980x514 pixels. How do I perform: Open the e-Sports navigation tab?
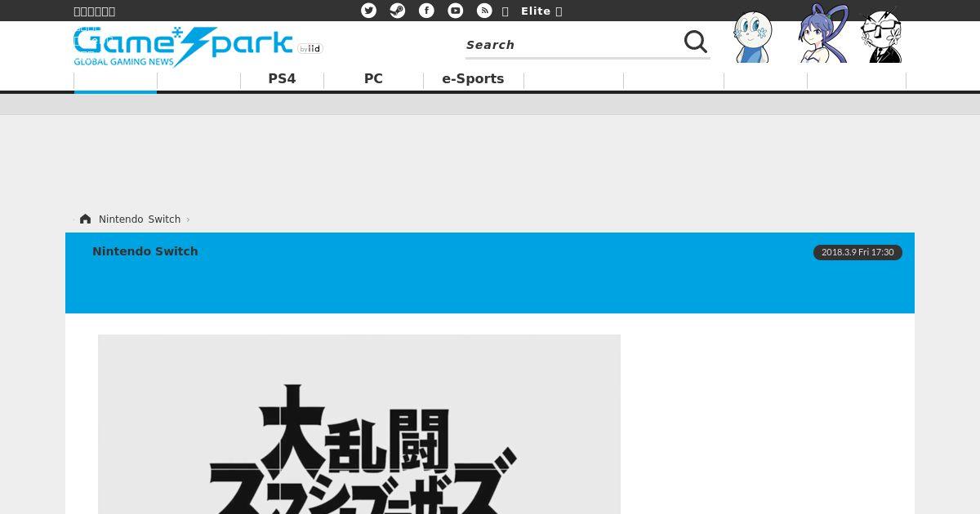coord(473,79)
